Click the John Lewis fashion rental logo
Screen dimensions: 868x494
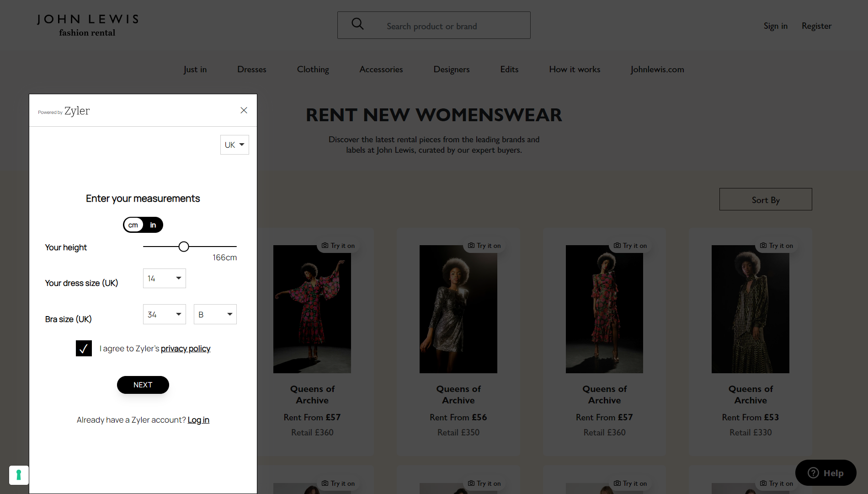87,25
